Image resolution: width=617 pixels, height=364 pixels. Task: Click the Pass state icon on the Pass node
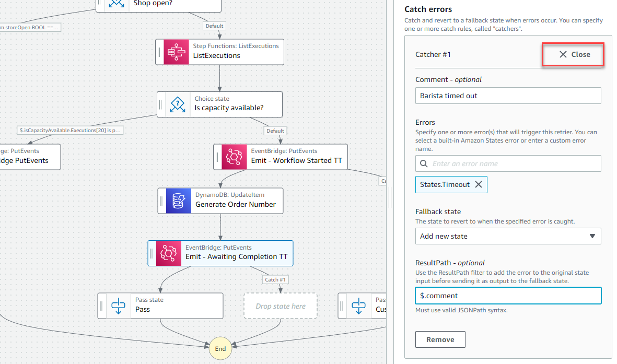coord(119,306)
